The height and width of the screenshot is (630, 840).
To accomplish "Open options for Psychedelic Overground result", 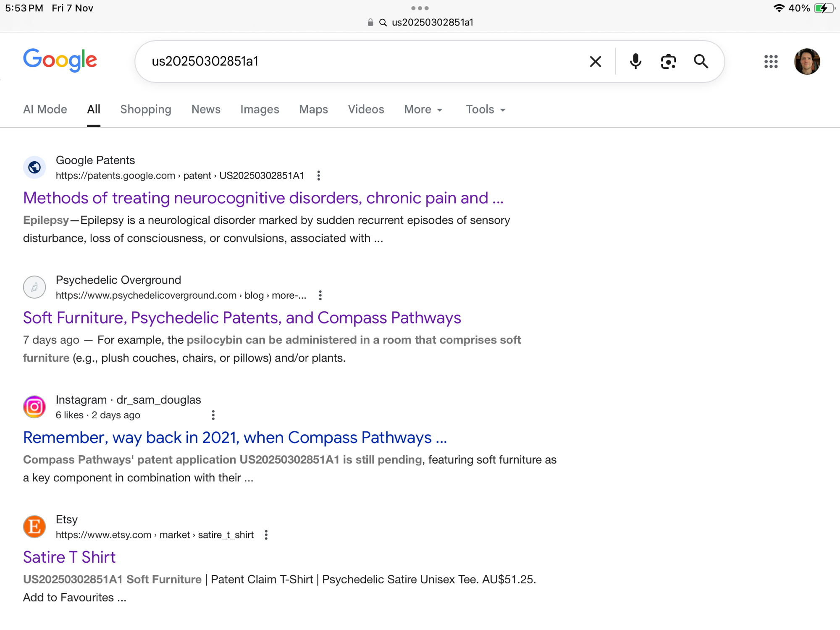I will click(320, 295).
